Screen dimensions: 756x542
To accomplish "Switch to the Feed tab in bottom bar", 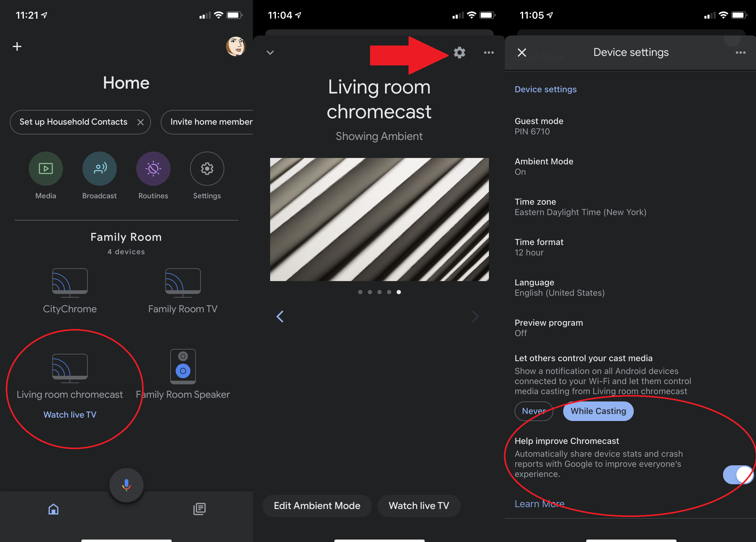I will (199, 509).
